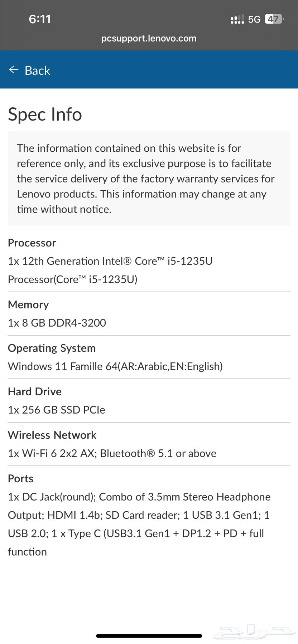
Task: Tap the Windows 11 Famille 64 text
Action: pyautogui.click(x=115, y=366)
